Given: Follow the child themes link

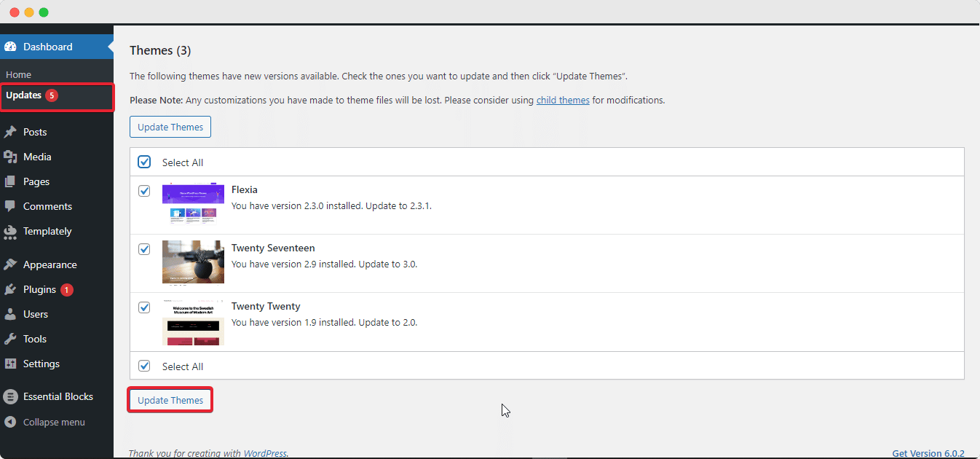Looking at the screenshot, I should [563, 100].
